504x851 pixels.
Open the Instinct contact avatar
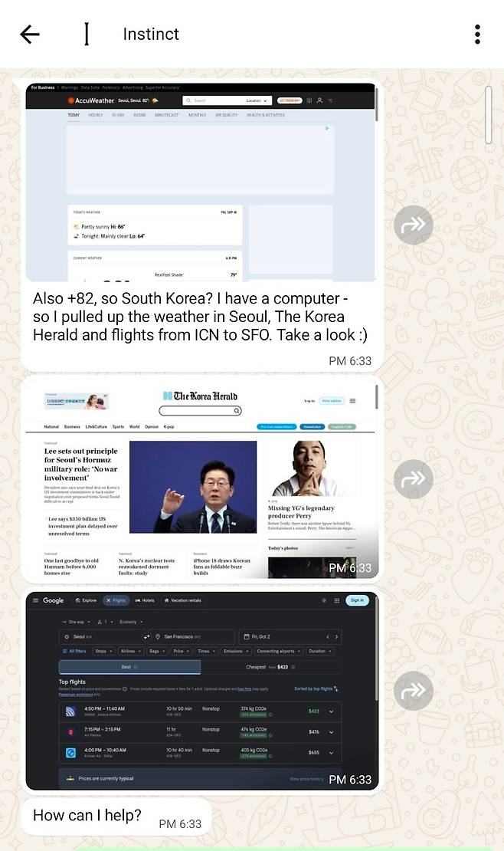coord(87,34)
